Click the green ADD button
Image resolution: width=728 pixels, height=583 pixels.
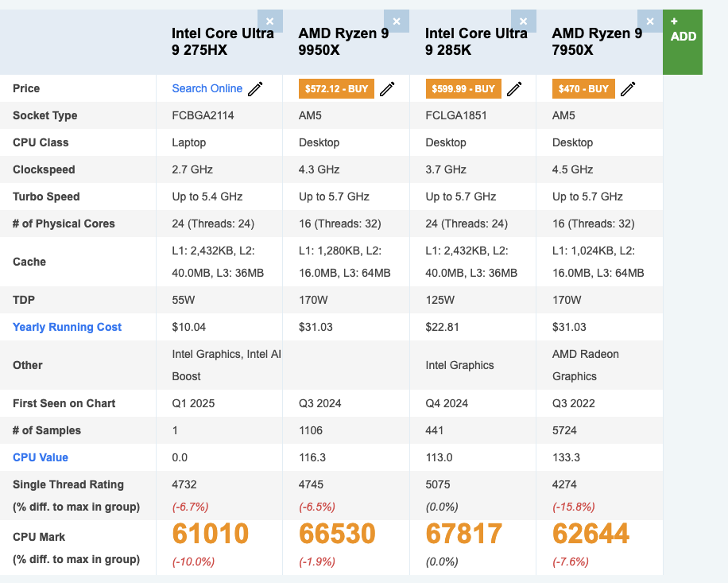click(683, 42)
